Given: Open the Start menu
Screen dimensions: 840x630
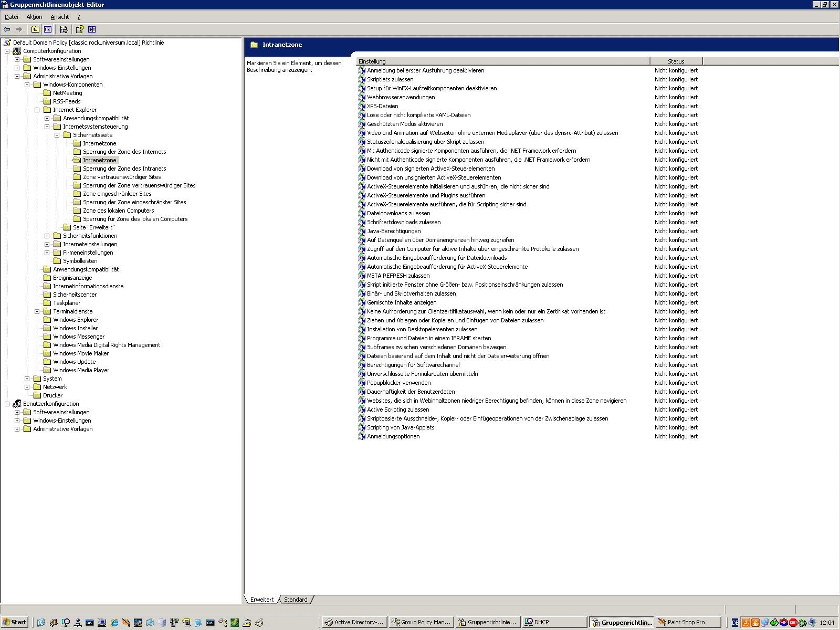Looking at the screenshot, I should click(x=15, y=622).
